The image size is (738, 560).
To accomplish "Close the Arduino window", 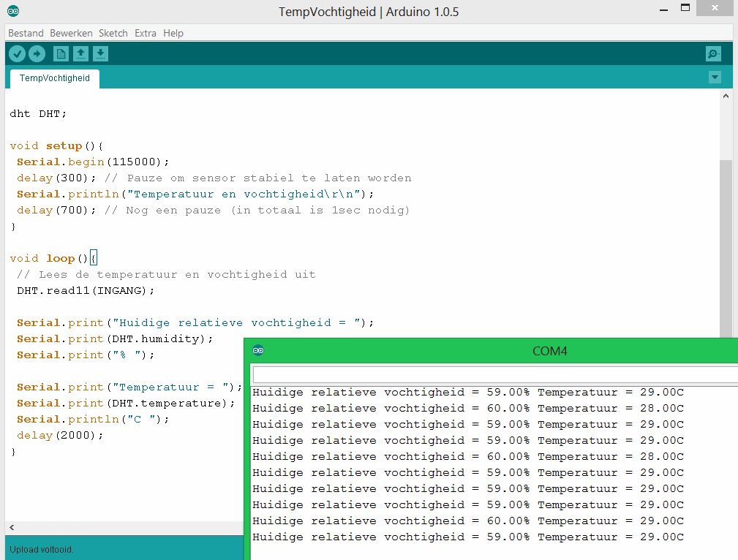I will (x=715, y=8).
